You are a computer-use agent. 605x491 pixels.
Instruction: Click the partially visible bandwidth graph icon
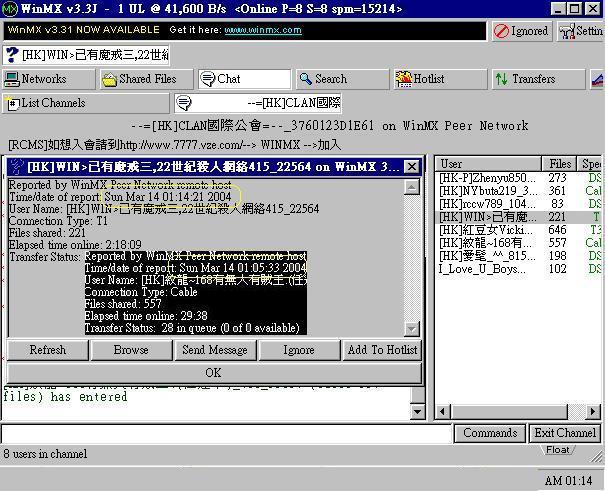[598, 79]
